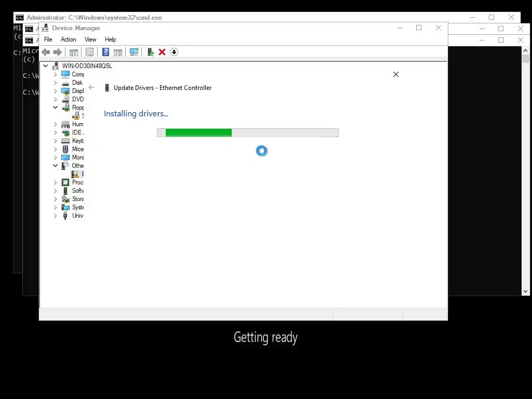
Task: Click 'Update Drivers - Ethernet Controller' title text
Action: click(x=163, y=88)
